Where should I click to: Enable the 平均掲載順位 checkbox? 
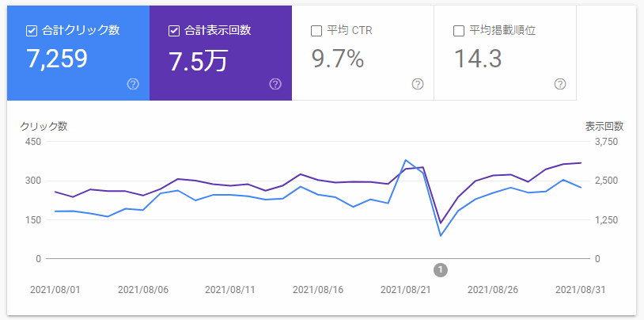[459, 31]
